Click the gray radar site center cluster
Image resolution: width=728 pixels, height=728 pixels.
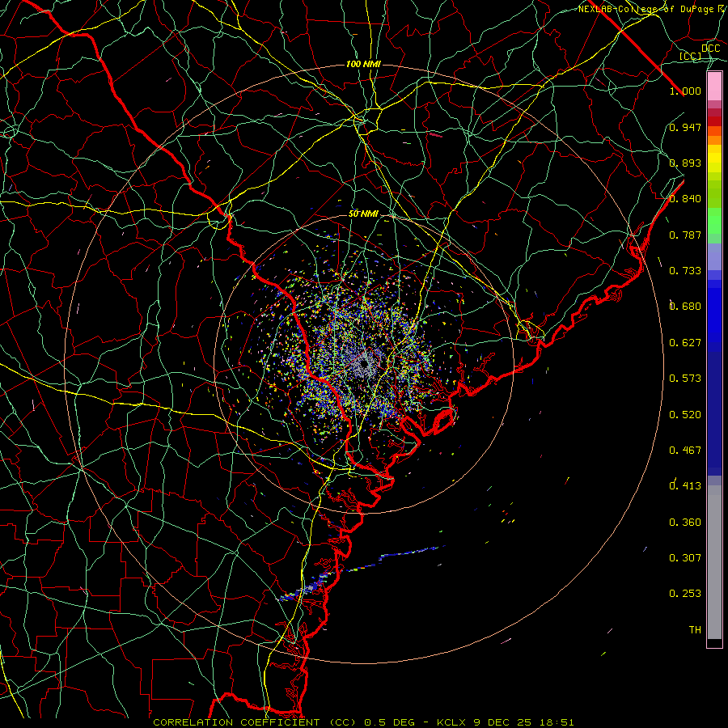(x=363, y=363)
